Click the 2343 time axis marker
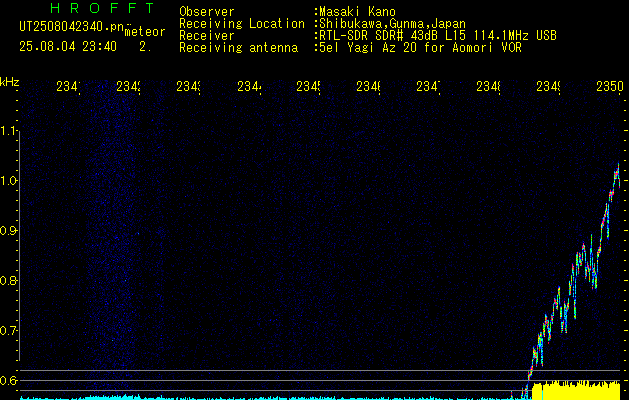This screenshot has width=629, height=400. pos(189,86)
